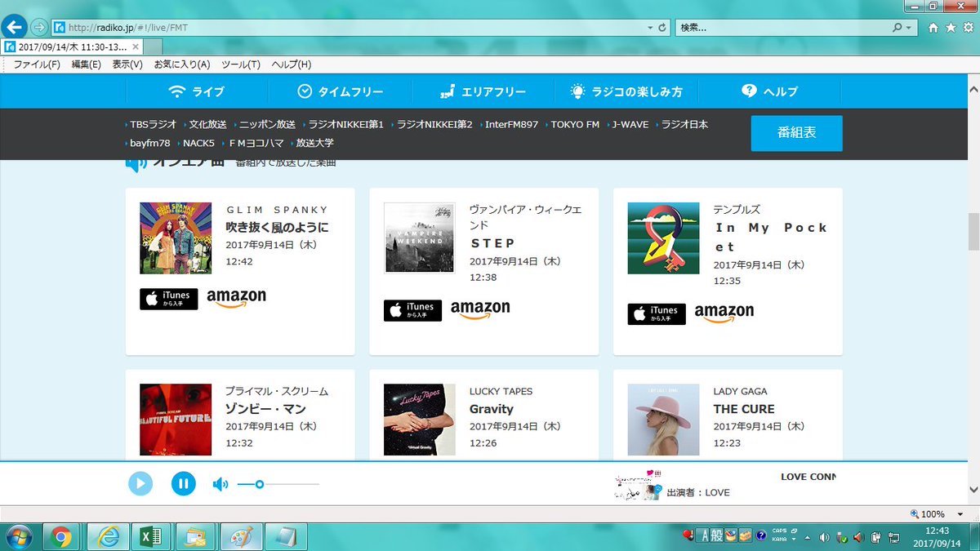Select the 放送大学 station link
Image resolution: width=980 pixels, height=551 pixels.
pyautogui.click(x=314, y=143)
